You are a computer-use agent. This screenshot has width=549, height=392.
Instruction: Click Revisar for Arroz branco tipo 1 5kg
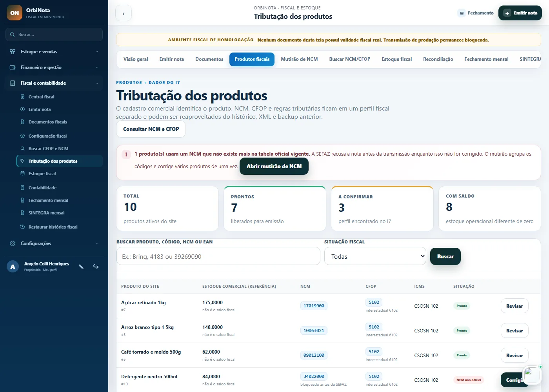point(514,330)
